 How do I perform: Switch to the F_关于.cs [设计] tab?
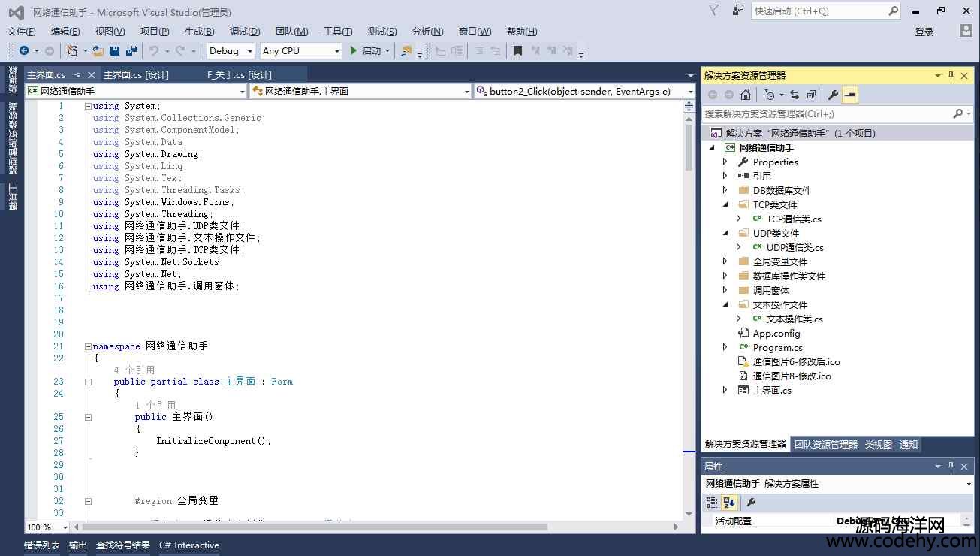point(240,75)
